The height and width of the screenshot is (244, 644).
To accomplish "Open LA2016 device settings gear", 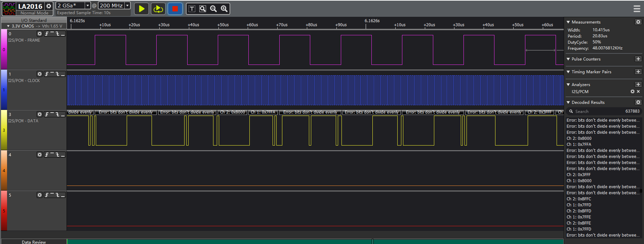I will point(49,6).
